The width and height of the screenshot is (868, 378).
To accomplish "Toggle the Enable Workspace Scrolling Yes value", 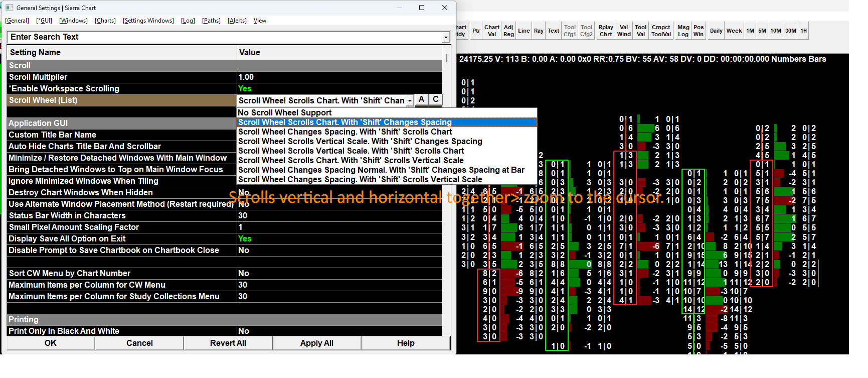I will tap(339, 88).
